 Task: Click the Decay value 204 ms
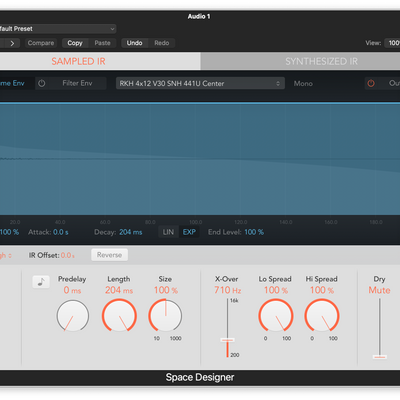coord(131,232)
